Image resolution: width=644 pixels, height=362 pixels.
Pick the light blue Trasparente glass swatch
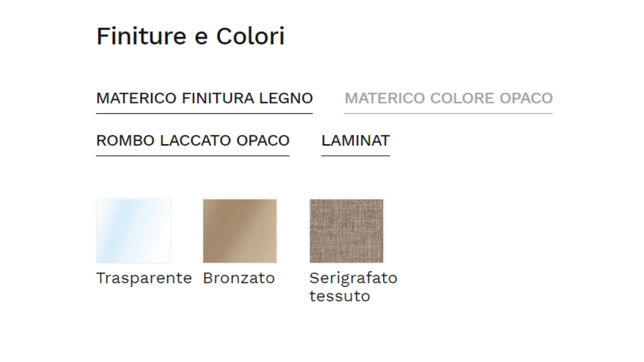pos(133,231)
